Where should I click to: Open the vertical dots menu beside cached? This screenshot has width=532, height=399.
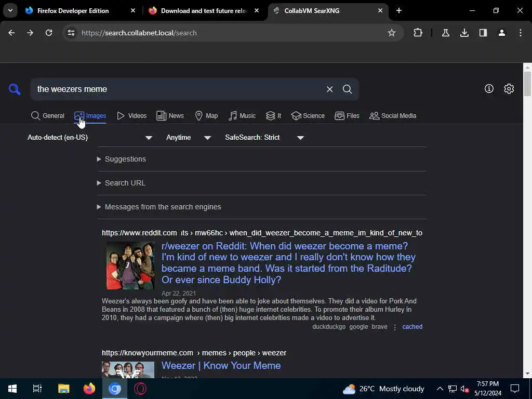pos(395,327)
